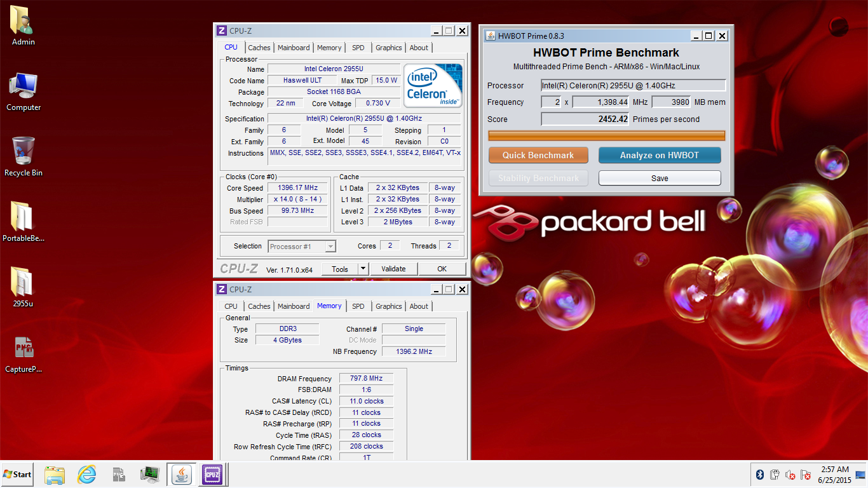
Task: Click the FSB:DRAM value 1:6
Action: coord(366,390)
